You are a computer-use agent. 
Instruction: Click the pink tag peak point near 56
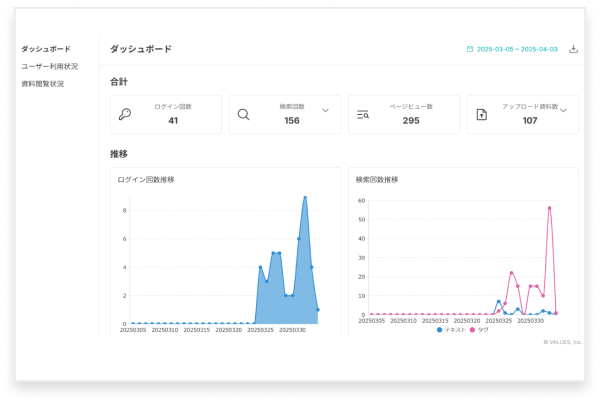pos(549,208)
